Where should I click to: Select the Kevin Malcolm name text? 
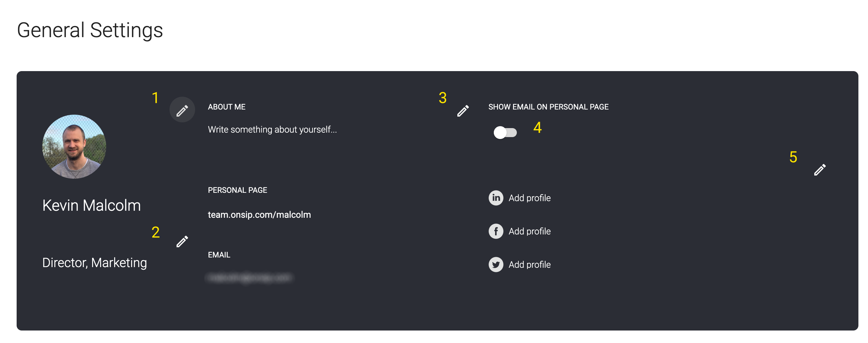click(x=91, y=205)
